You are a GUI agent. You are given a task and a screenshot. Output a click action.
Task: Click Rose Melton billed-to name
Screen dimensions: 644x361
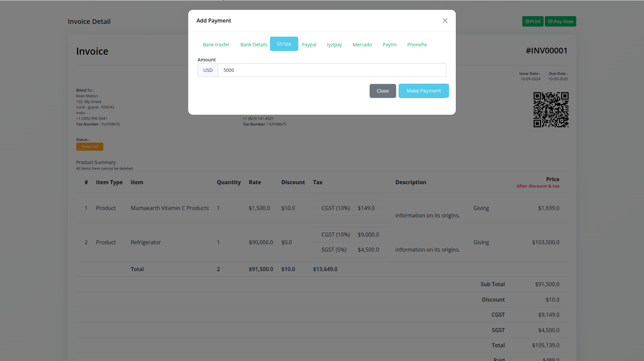[87, 96]
